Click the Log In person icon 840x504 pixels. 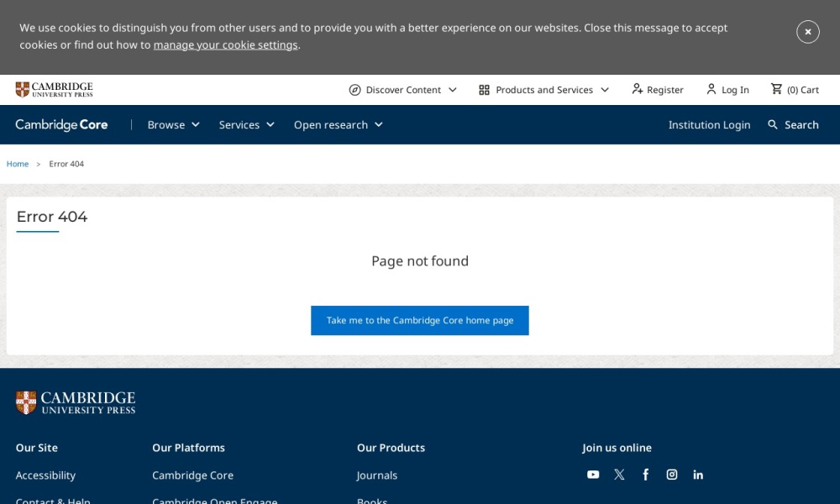(x=711, y=89)
